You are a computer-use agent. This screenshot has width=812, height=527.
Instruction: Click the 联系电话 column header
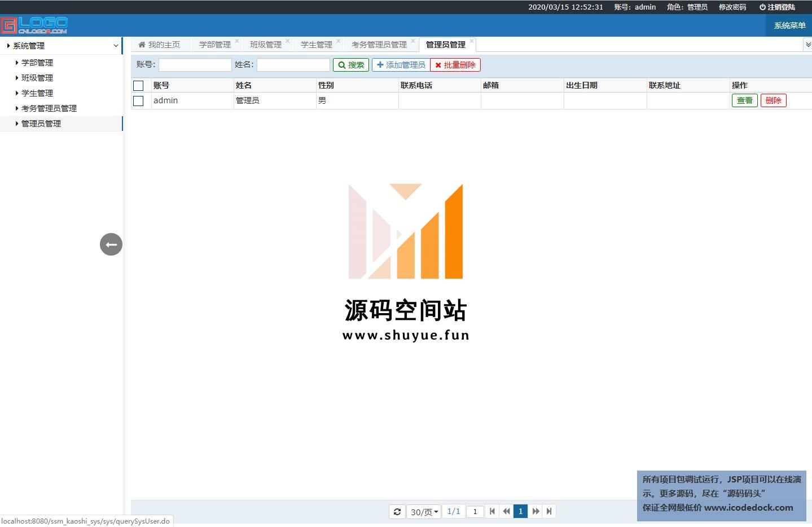point(440,85)
